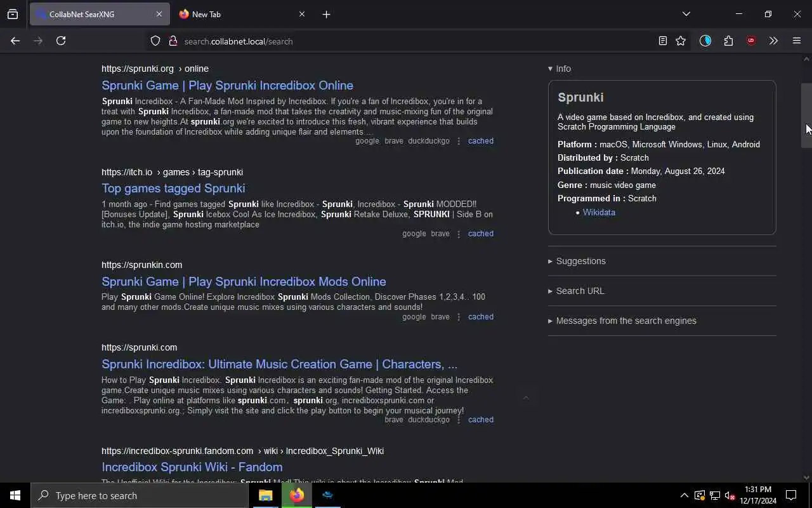The width and height of the screenshot is (812, 508).
Task: Show more tools overflow chevrons
Action: (x=773, y=41)
